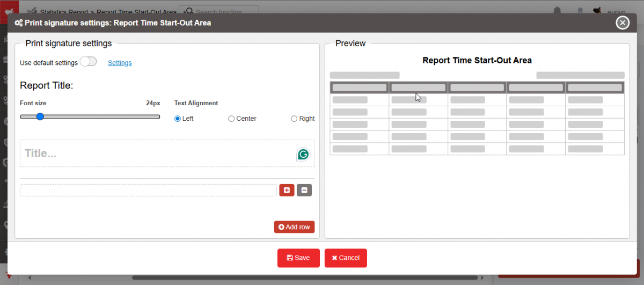This screenshot has height=285, width=644.
Task: Click the empty signature row input
Action: 148,190
